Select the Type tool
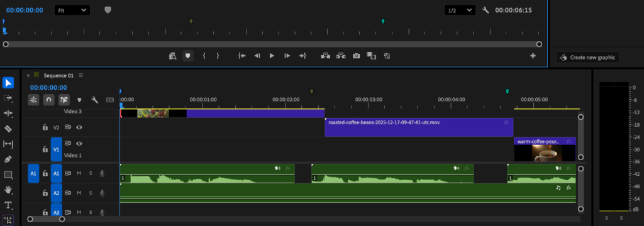644x226 pixels. 8,205
